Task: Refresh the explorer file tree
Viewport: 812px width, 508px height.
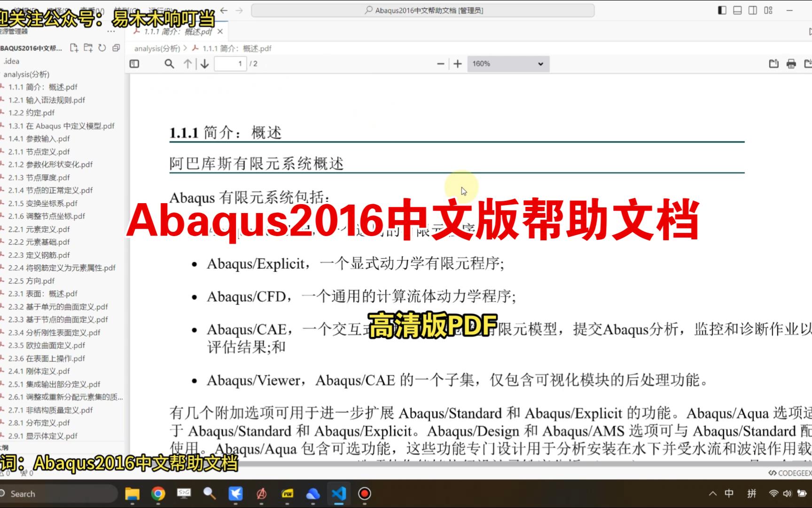Action: (102, 48)
